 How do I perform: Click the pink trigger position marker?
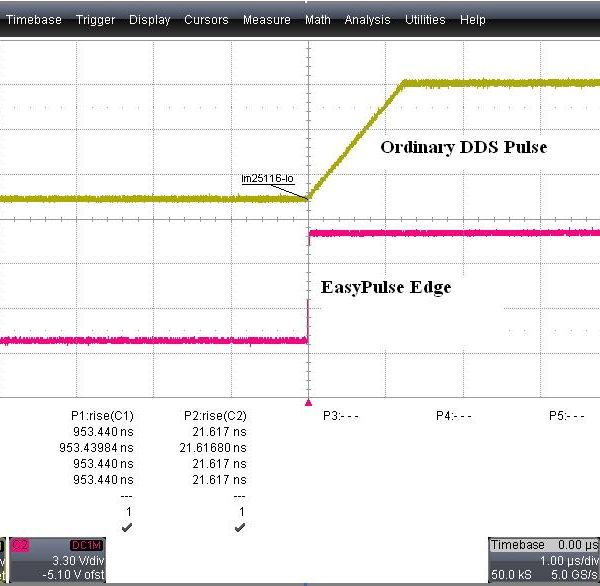[x=308, y=400]
